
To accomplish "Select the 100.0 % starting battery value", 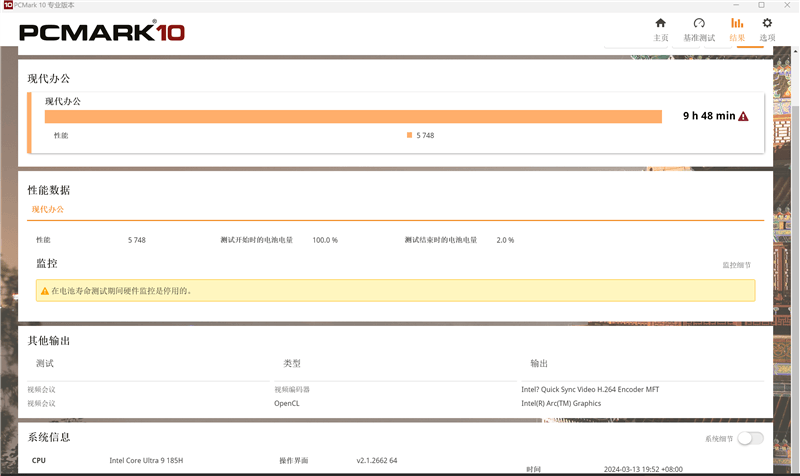I will 325,240.
